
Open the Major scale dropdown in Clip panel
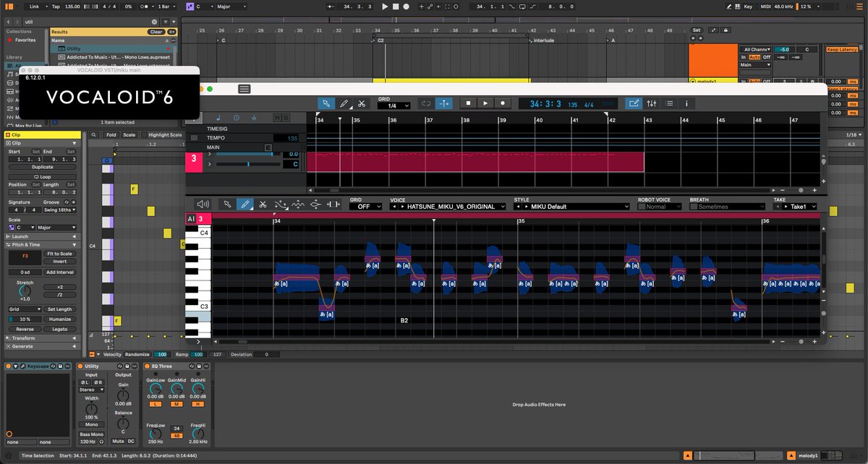[56, 228]
